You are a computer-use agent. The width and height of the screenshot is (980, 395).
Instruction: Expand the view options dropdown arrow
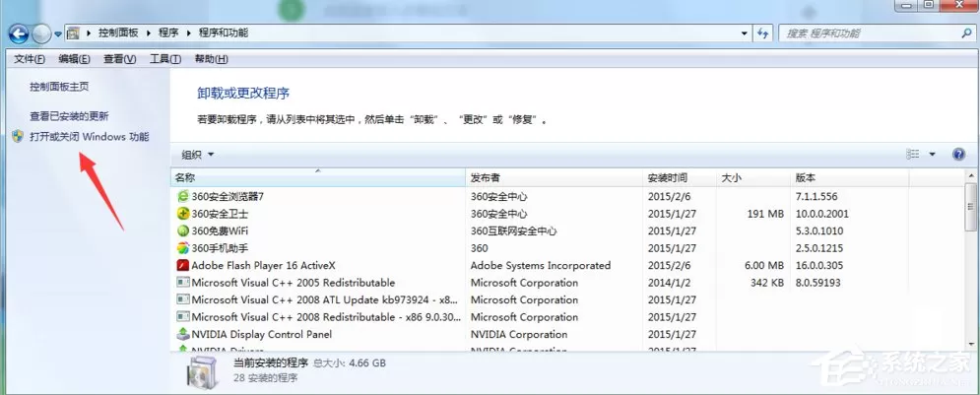pos(933,154)
